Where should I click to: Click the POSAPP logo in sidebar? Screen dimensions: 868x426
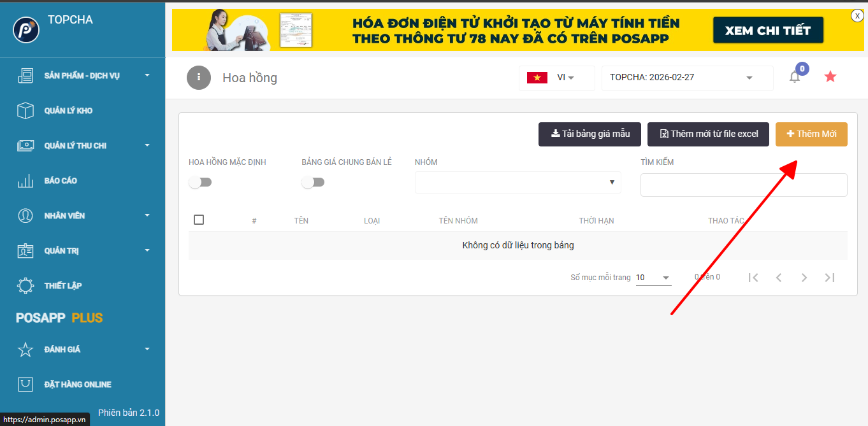click(x=26, y=30)
